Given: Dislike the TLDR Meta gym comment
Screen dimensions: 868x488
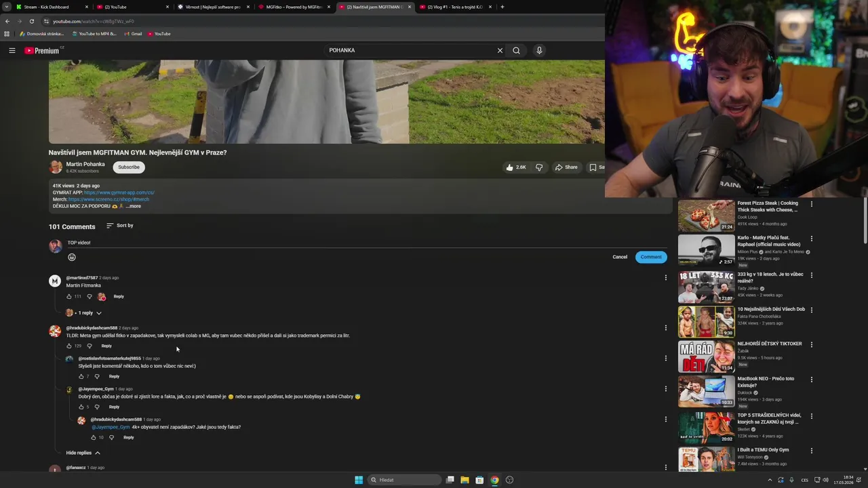Looking at the screenshot, I should coord(90,346).
